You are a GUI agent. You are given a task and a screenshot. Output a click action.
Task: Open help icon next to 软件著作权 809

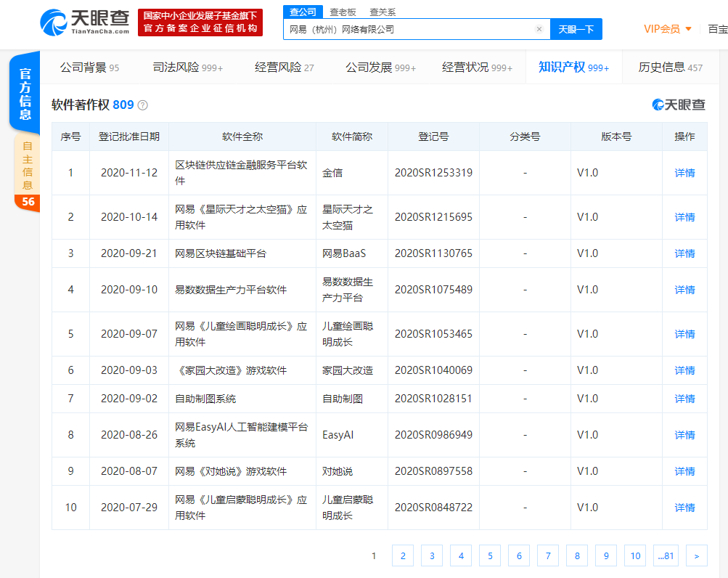pyautogui.click(x=143, y=105)
